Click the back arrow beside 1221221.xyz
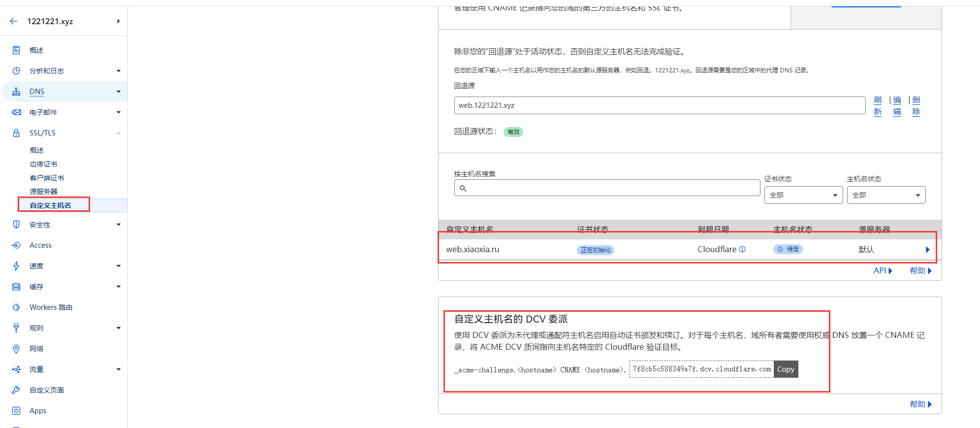The width and height of the screenshot is (980, 428). pyautogui.click(x=14, y=21)
